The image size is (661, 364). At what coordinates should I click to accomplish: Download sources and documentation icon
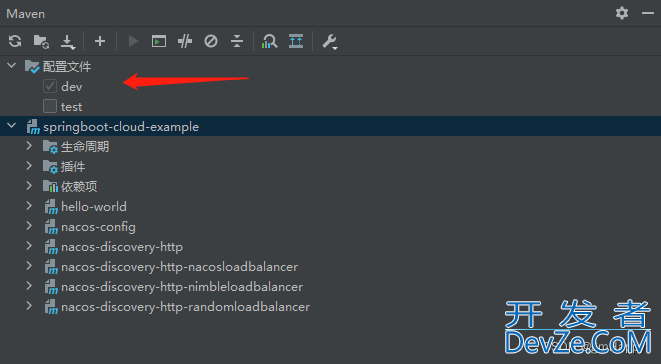pyautogui.click(x=67, y=42)
